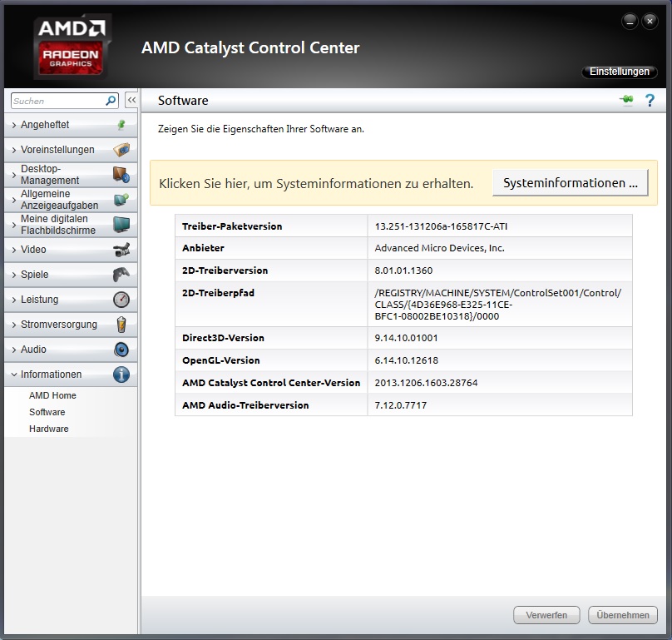
Task: Click the Verwerfen button
Action: click(x=546, y=615)
